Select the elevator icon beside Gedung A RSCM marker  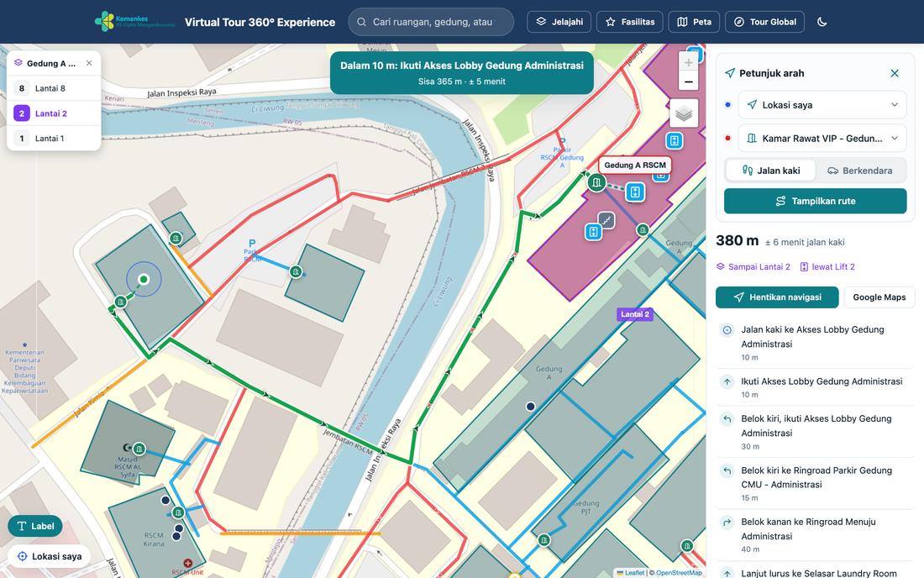click(635, 192)
